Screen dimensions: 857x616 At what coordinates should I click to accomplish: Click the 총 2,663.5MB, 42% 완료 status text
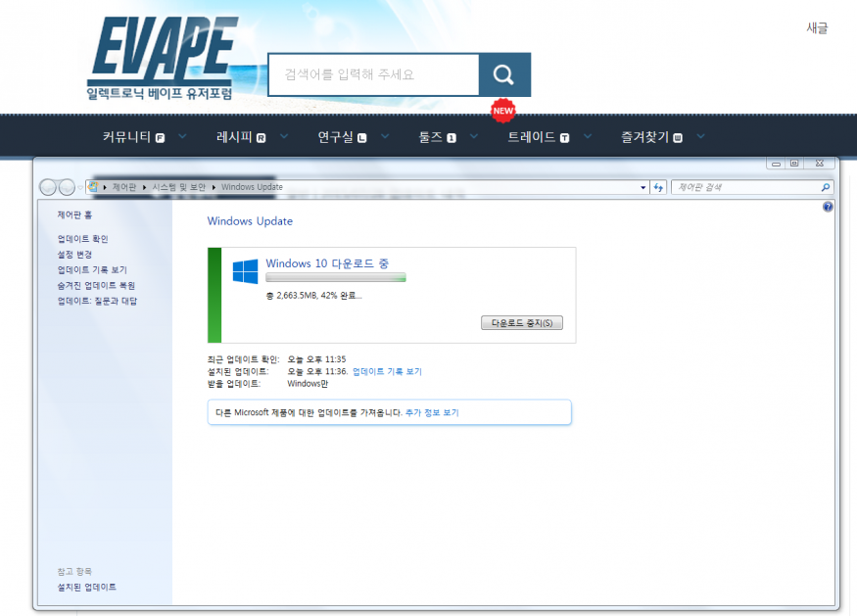[x=313, y=296]
